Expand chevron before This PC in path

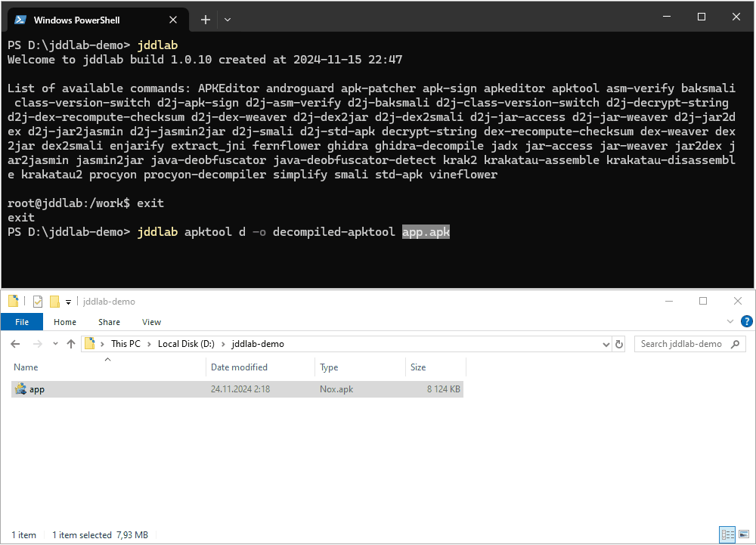102,344
